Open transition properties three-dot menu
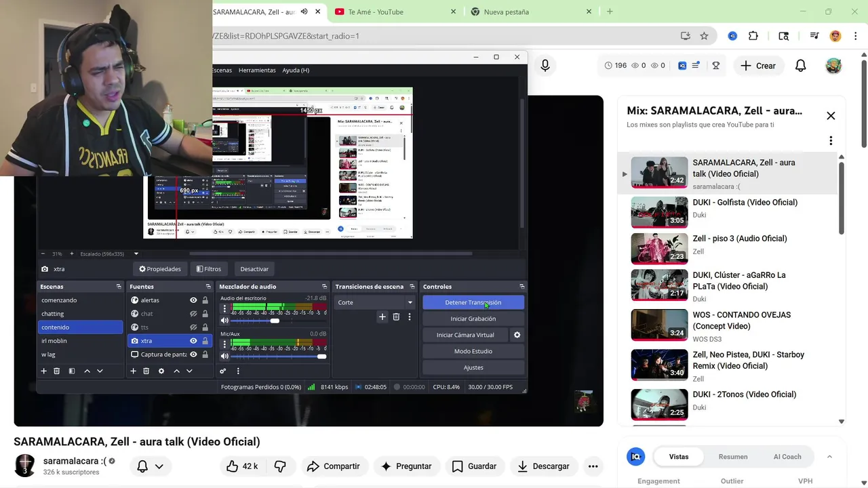The image size is (868, 488). [409, 317]
